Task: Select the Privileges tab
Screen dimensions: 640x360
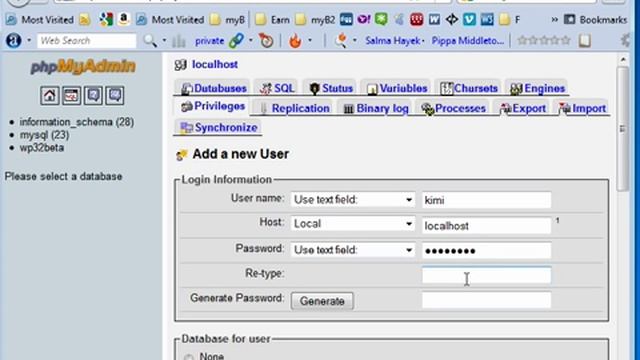Action: [213, 106]
